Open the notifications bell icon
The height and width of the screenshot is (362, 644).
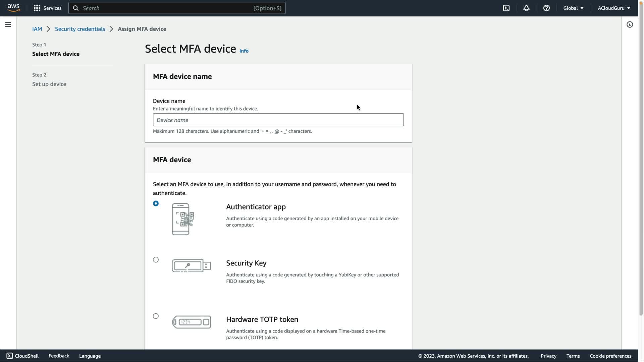point(526,8)
